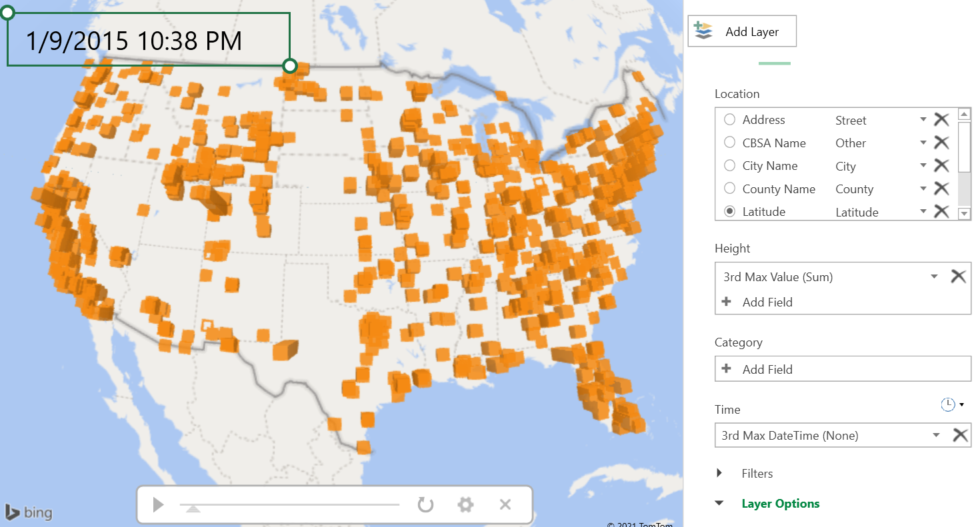
Task: Open timeline settings gear
Action: click(465, 504)
